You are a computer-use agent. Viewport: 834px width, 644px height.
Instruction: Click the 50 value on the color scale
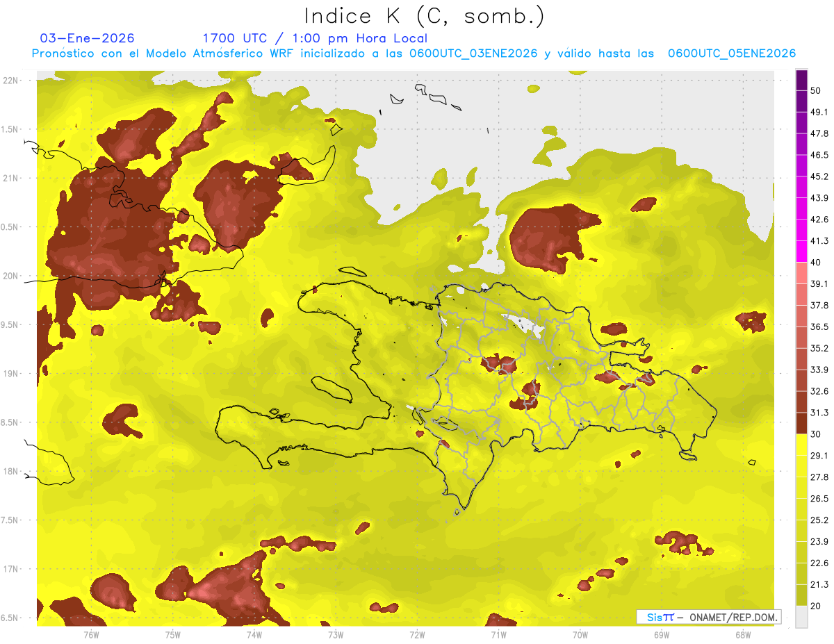(816, 91)
